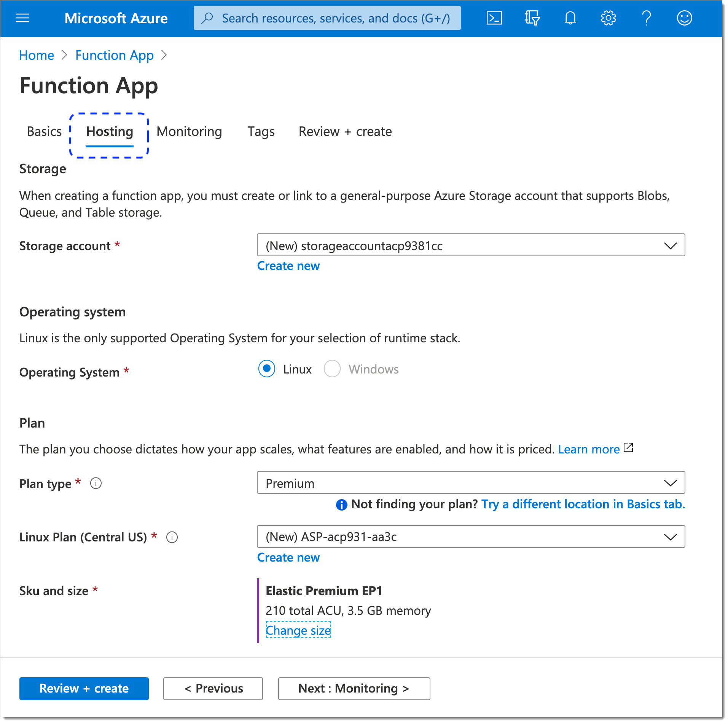Create new storage account link
Viewport: 728px width, 723px height.
coord(288,266)
